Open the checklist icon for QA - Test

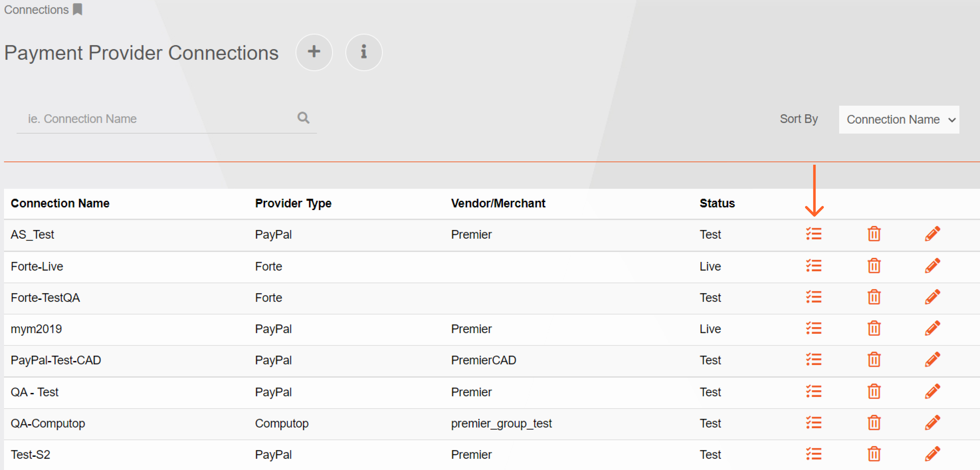[814, 391]
